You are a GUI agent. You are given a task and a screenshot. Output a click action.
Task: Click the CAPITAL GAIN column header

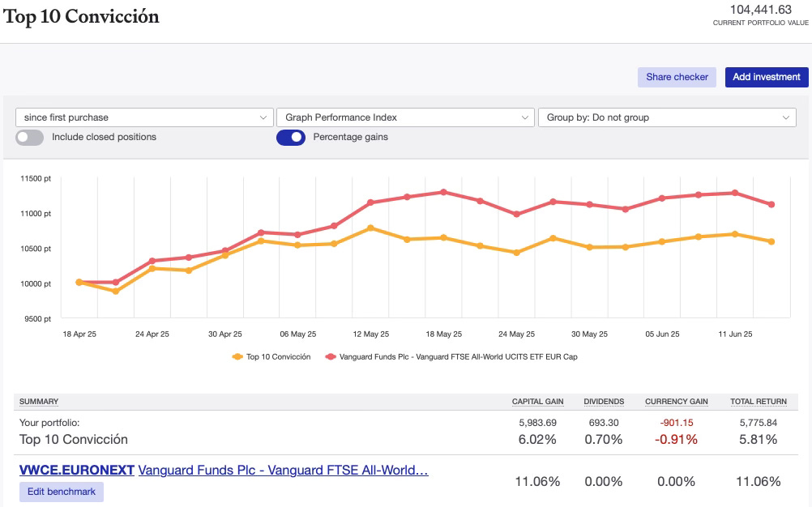537,402
